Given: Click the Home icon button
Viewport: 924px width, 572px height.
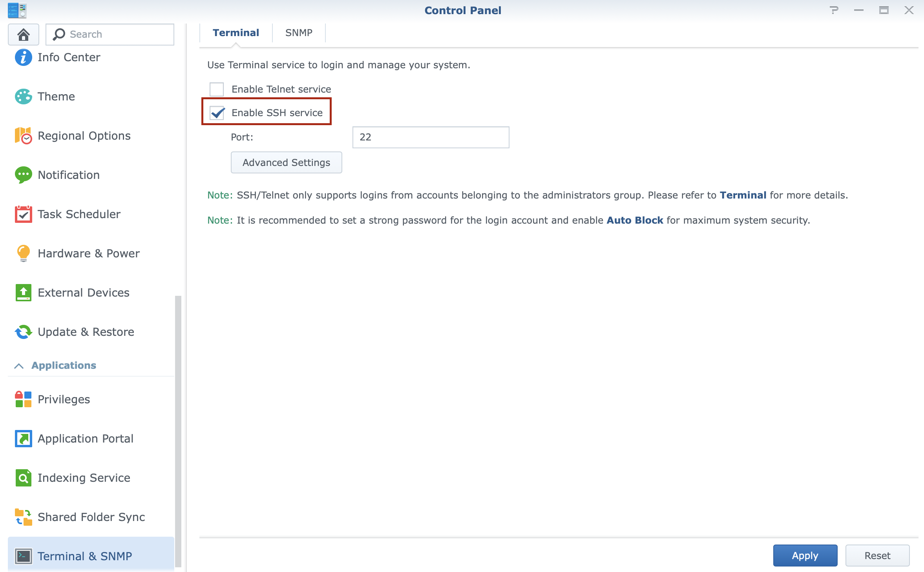Looking at the screenshot, I should (x=24, y=35).
